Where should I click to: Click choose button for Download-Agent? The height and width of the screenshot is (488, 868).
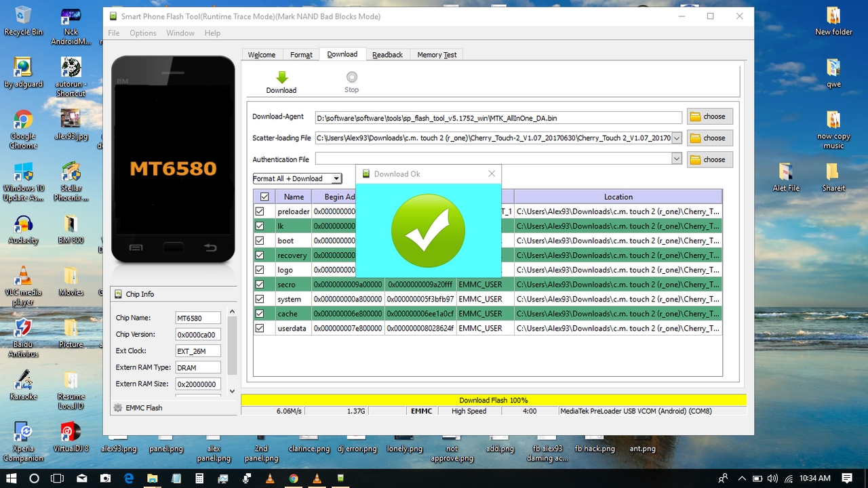point(710,117)
